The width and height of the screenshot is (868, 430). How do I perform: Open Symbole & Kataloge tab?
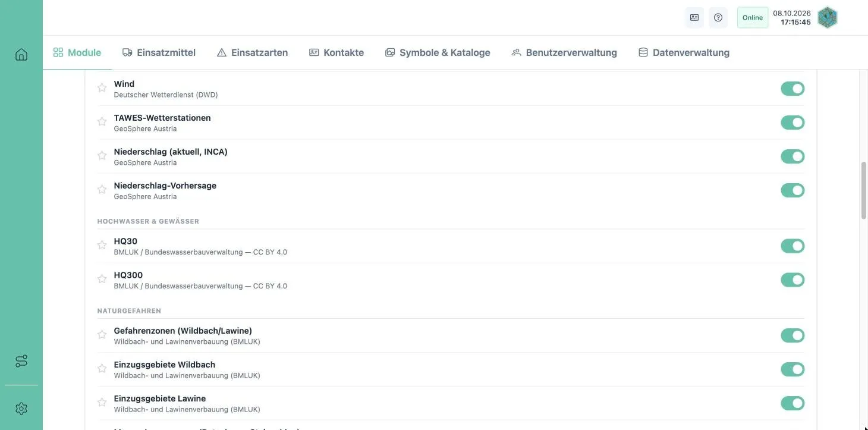pos(438,52)
